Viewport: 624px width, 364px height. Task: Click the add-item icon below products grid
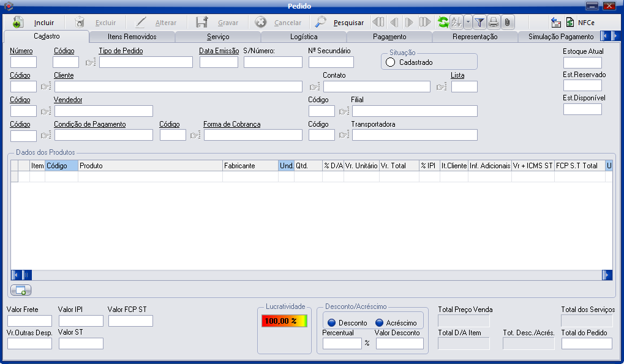21,290
